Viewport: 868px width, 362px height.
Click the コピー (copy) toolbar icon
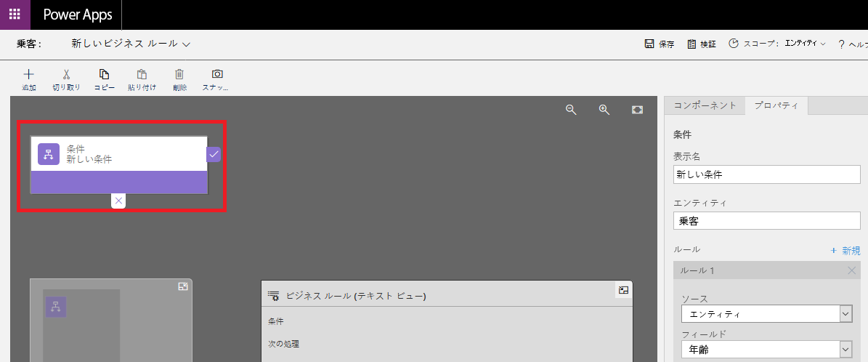click(104, 74)
